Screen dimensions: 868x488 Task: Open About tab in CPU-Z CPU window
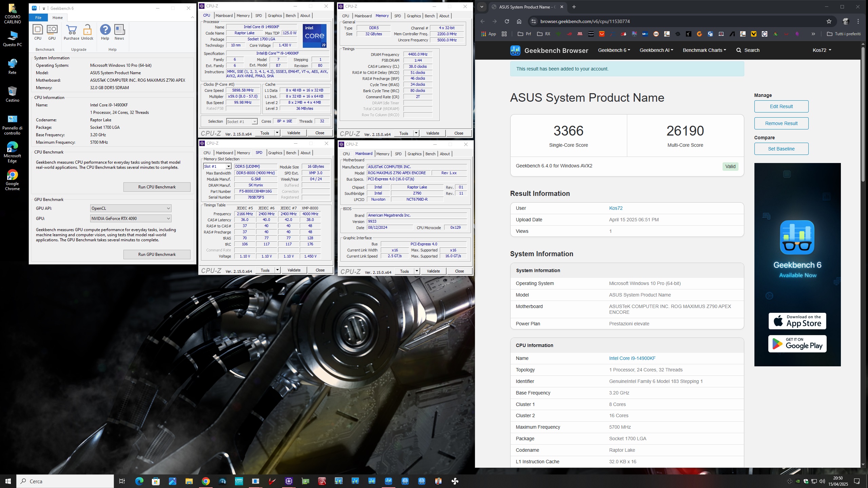click(x=305, y=16)
